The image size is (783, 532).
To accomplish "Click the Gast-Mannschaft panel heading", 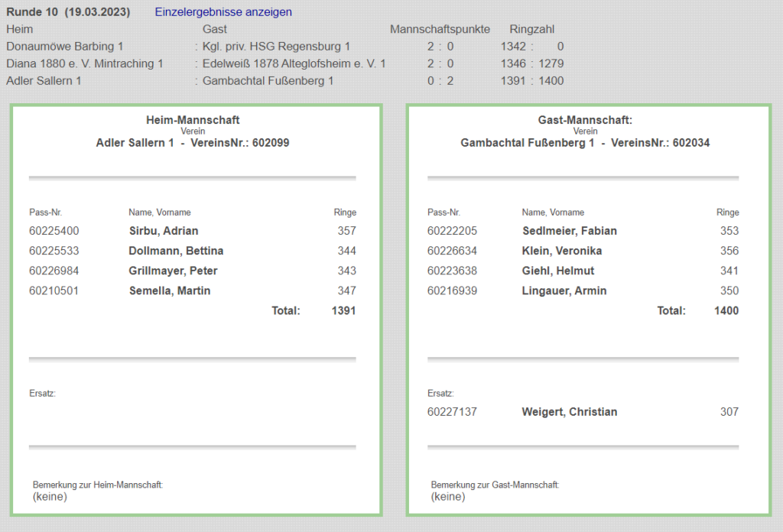I will click(x=585, y=120).
